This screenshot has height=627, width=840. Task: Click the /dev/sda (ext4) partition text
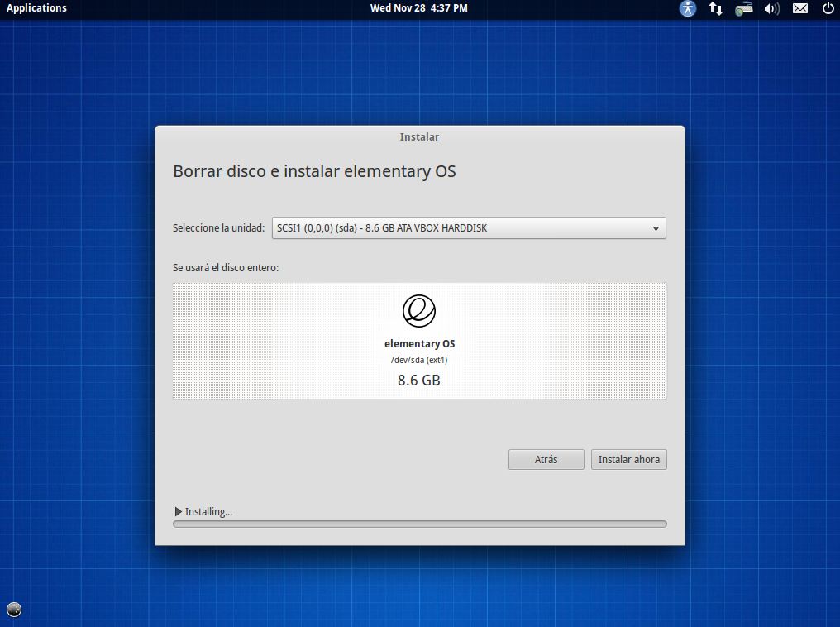[x=419, y=360]
